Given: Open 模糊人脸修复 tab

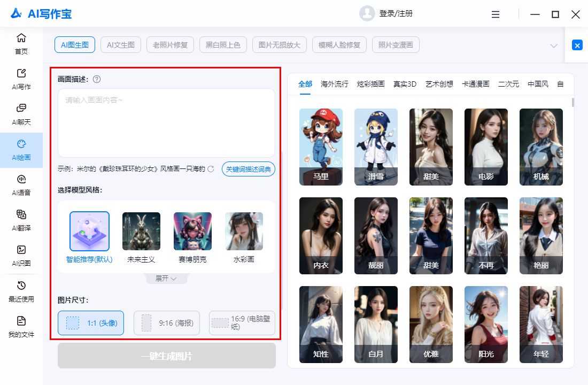Looking at the screenshot, I should pyautogui.click(x=339, y=45).
